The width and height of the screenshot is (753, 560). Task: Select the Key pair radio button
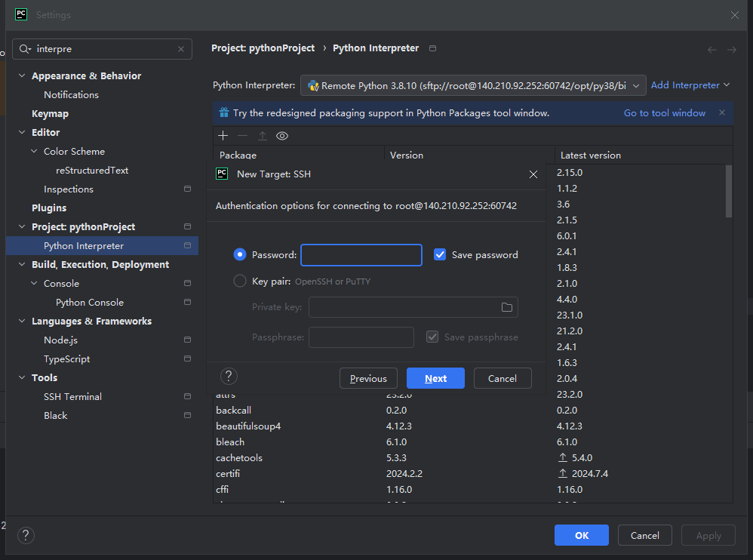coord(240,281)
